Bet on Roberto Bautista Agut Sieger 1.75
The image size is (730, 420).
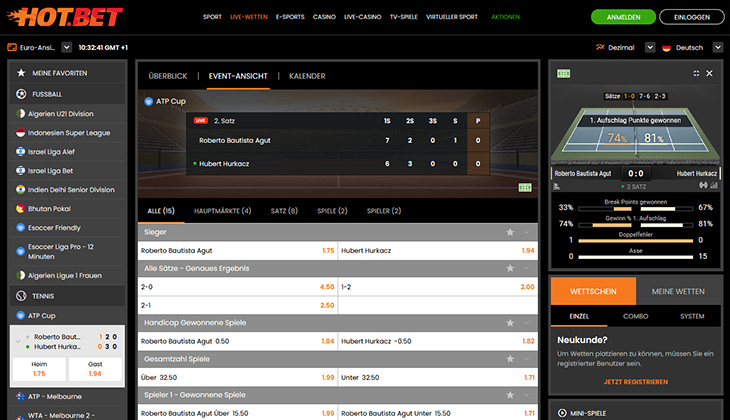point(237,251)
